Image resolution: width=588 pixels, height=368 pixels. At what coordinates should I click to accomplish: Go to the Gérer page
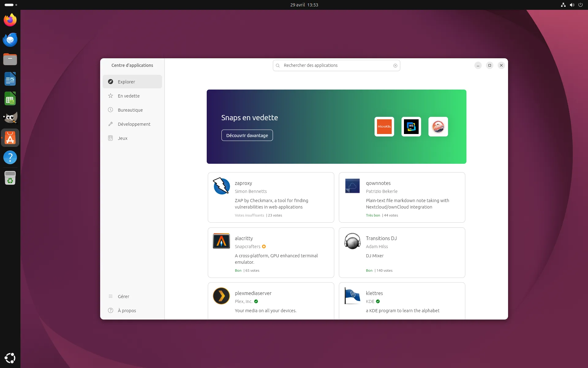pos(132,296)
